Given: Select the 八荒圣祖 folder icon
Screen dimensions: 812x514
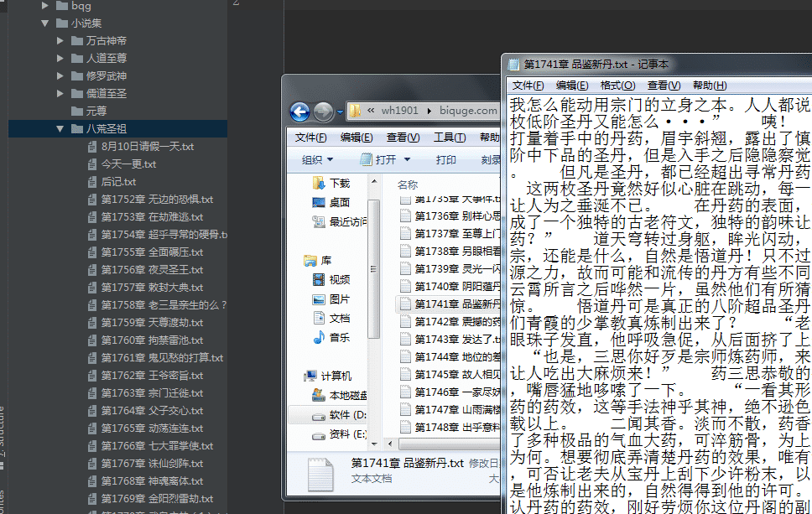Looking at the screenshot, I should (x=77, y=129).
